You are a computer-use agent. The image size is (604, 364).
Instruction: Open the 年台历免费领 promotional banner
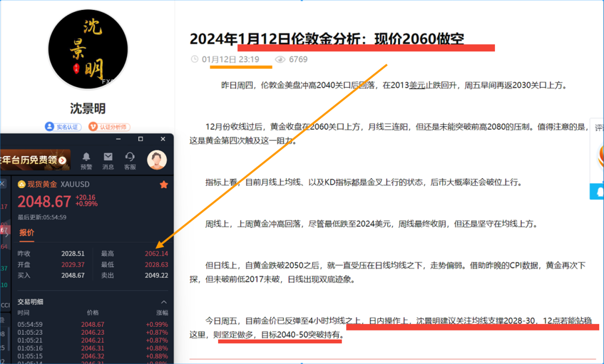35,160
